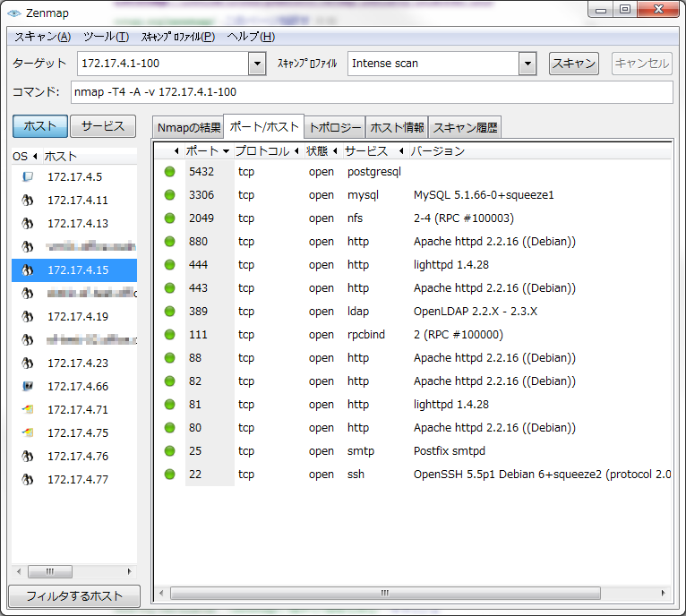
Task: Sort the host list by the OS column
Action: (x=20, y=156)
